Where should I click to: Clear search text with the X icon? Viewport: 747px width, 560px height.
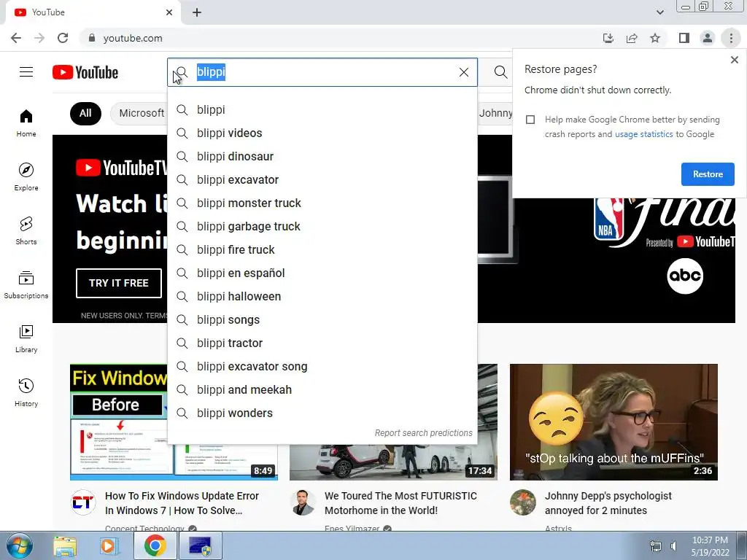pos(463,72)
